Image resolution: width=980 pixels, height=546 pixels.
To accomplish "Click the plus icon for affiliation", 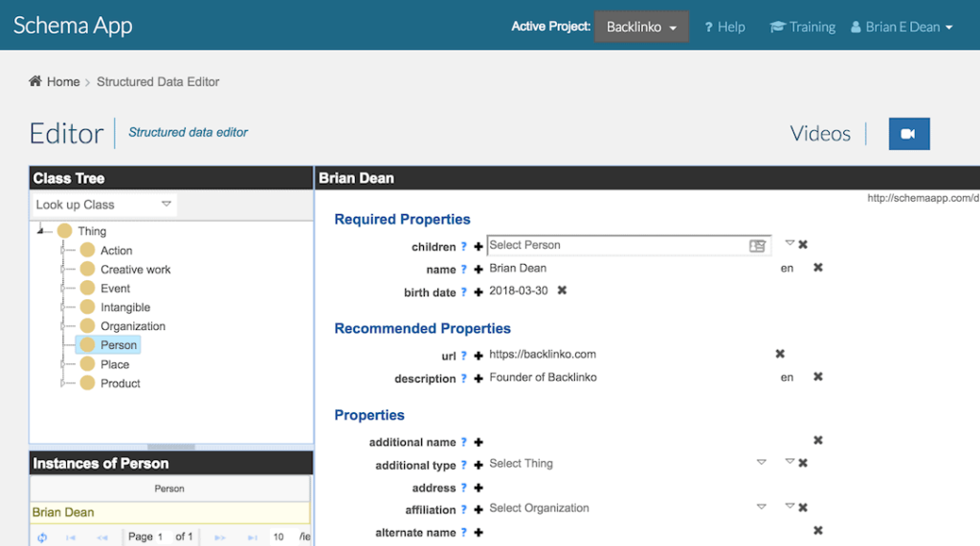I will 479,510.
